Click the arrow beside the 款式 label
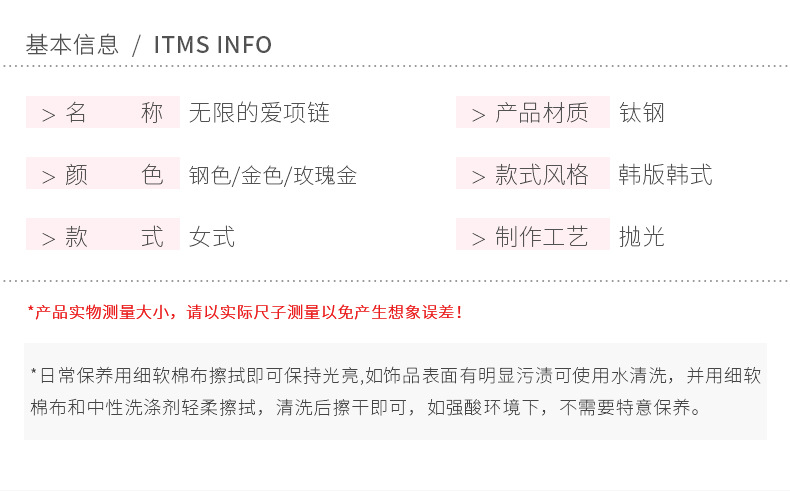This screenshot has height=491, width=790. (x=48, y=239)
